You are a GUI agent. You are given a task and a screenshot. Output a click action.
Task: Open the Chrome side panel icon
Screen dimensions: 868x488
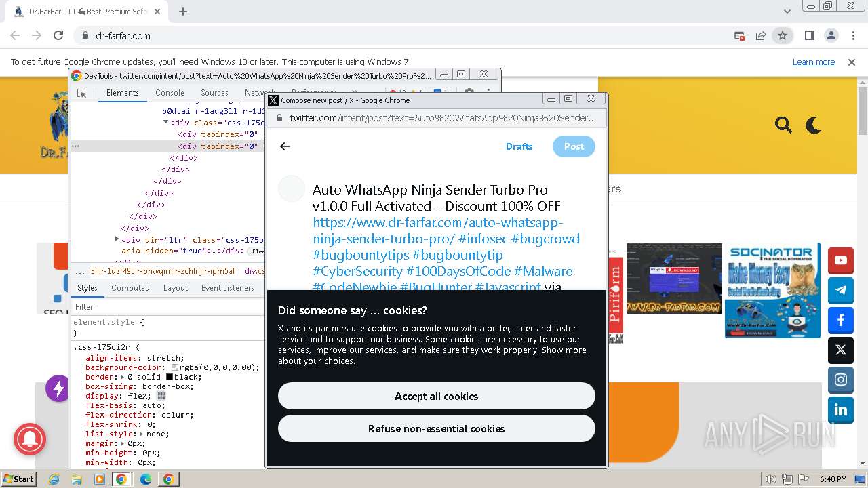pyautogui.click(x=809, y=35)
